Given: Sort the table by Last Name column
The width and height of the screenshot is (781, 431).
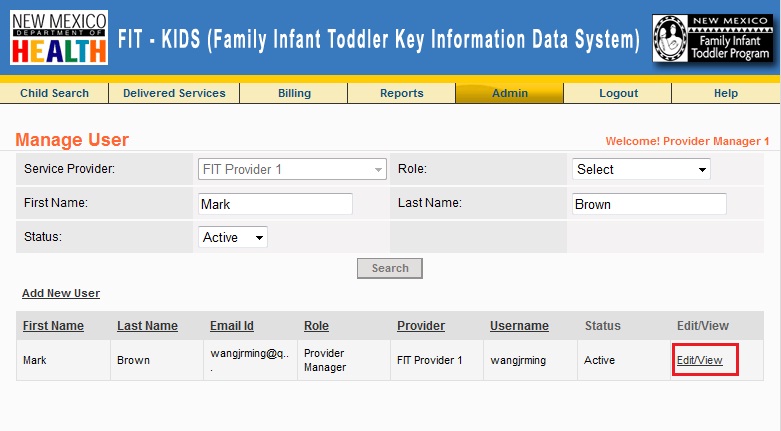Looking at the screenshot, I should coord(147,326).
